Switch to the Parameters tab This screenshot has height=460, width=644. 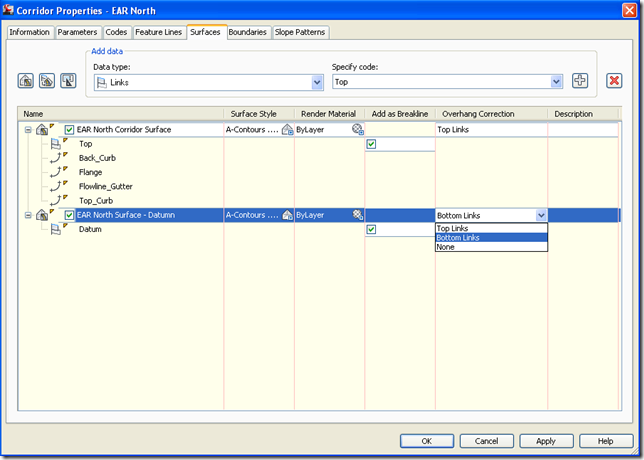click(x=77, y=32)
